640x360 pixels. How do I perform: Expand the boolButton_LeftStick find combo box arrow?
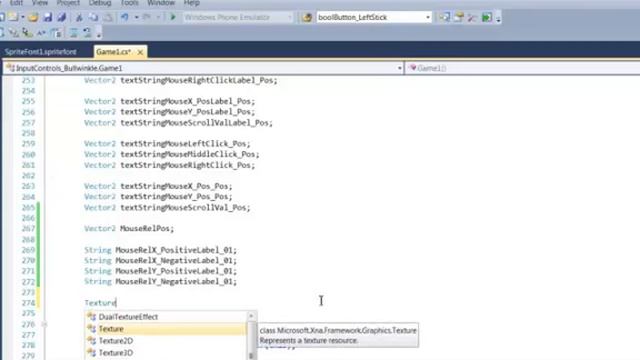[427, 18]
